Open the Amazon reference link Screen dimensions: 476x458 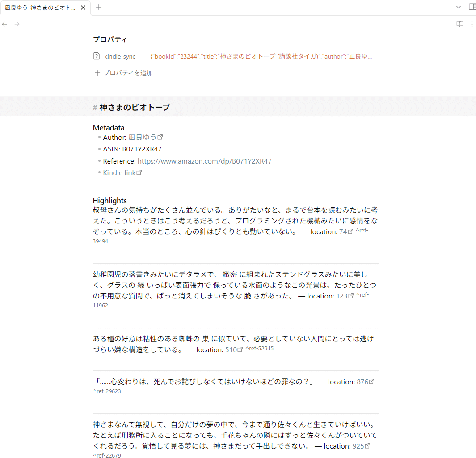coord(204,161)
